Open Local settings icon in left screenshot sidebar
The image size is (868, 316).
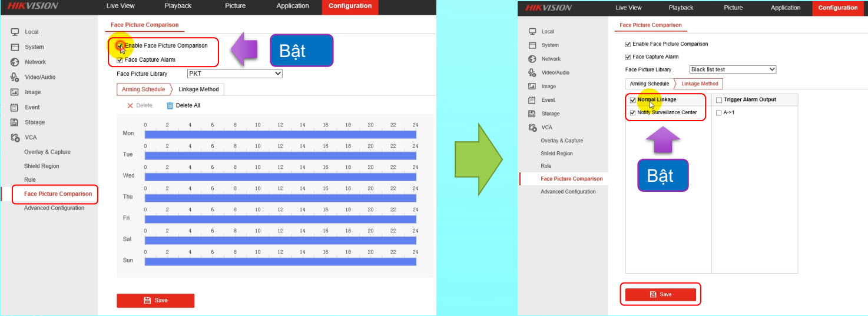pyautogui.click(x=15, y=32)
